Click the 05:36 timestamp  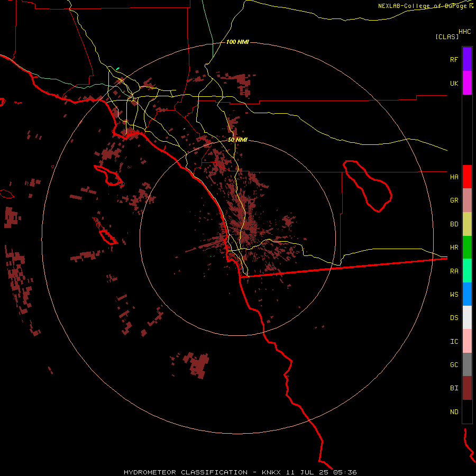click(x=345, y=472)
